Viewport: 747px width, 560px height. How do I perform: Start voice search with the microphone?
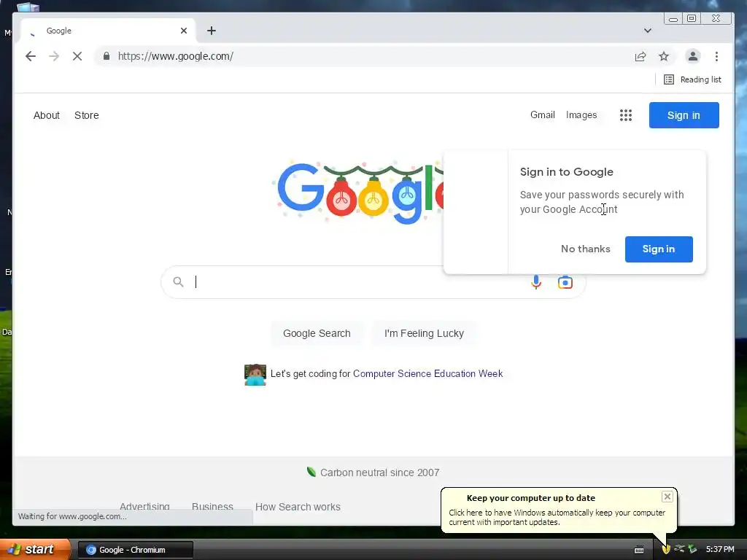536,282
